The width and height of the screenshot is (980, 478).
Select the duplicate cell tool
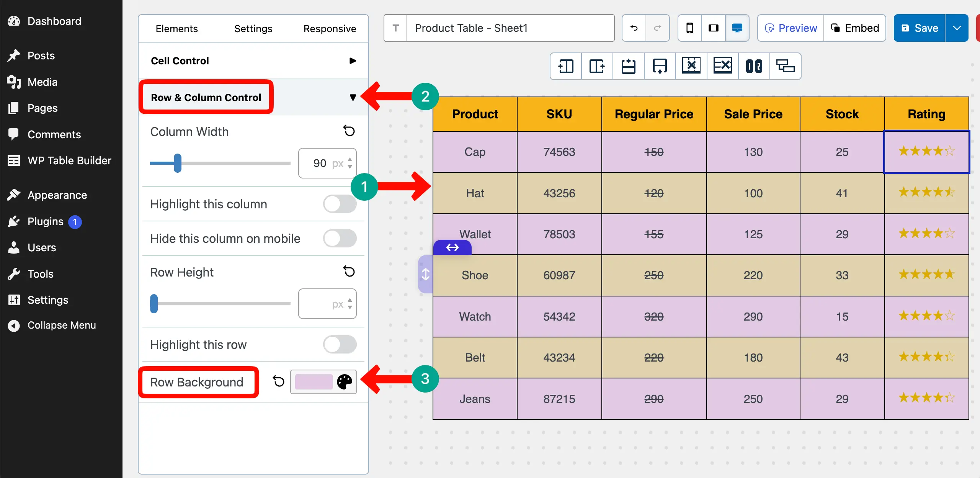pos(786,66)
